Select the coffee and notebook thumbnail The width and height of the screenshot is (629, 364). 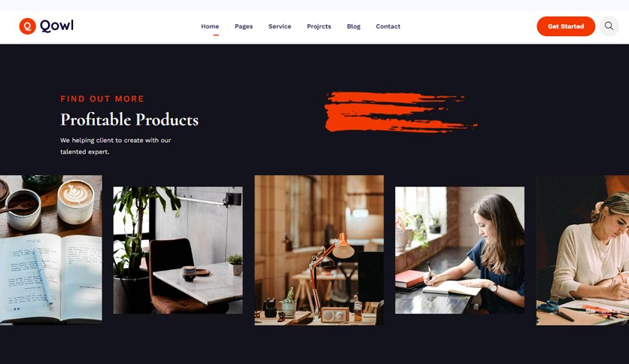tap(51, 248)
